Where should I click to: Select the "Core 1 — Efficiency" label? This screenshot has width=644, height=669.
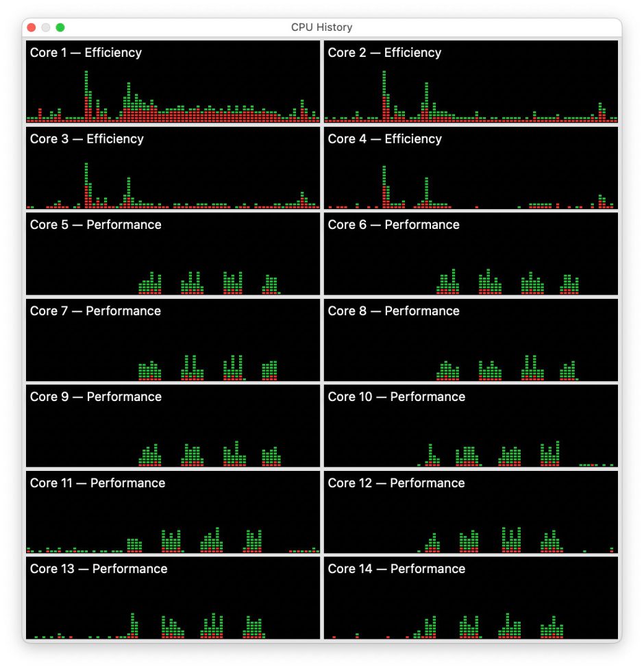click(86, 53)
